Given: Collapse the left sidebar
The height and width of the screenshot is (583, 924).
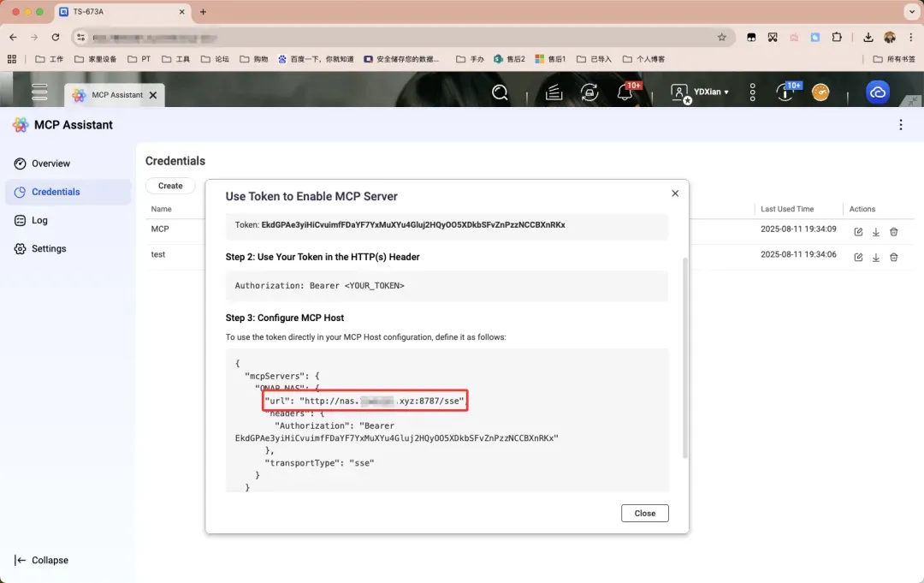Looking at the screenshot, I should click(x=42, y=560).
